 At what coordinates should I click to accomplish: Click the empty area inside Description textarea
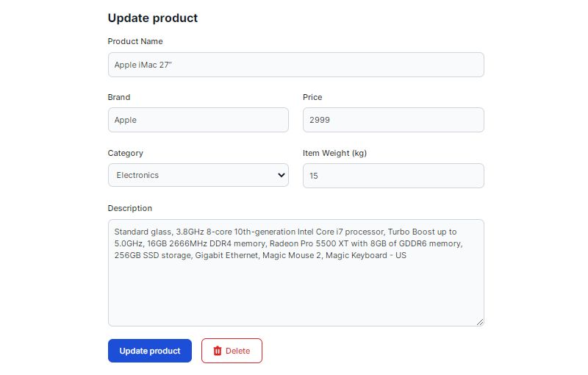click(296, 294)
